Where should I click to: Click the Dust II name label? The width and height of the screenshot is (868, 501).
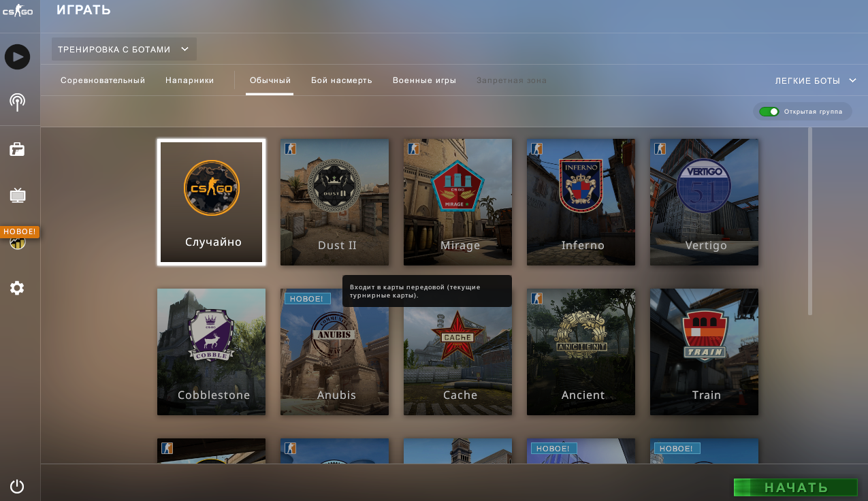point(337,245)
